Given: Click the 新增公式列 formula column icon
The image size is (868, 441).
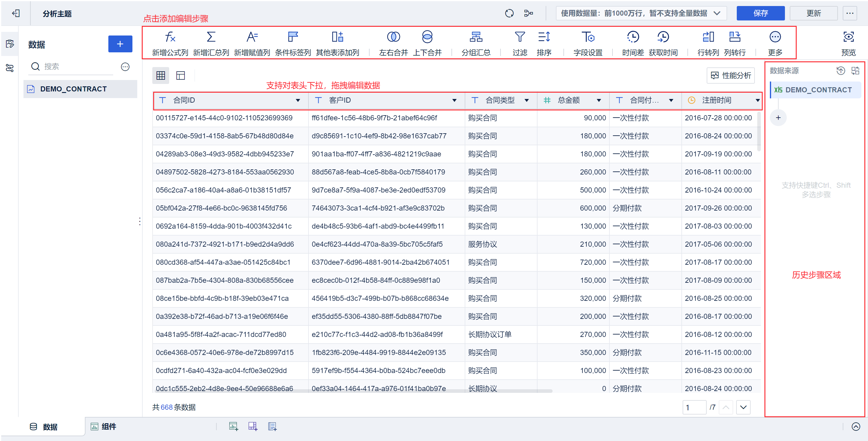Looking at the screenshot, I should click(170, 37).
